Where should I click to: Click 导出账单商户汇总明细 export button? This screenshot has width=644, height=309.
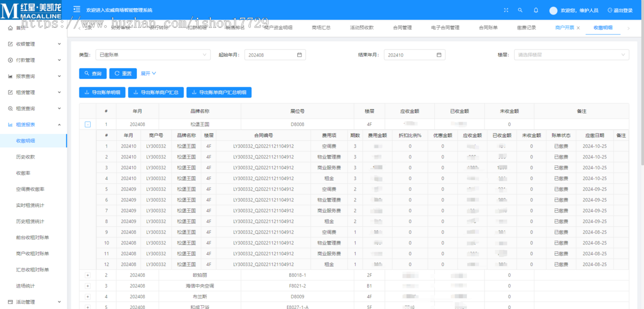219,92
